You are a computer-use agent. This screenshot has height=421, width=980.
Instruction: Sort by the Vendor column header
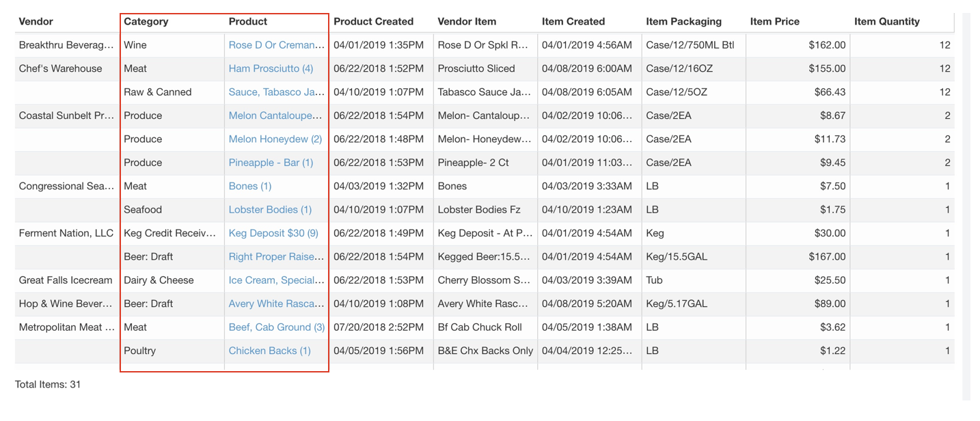[x=36, y=21]
